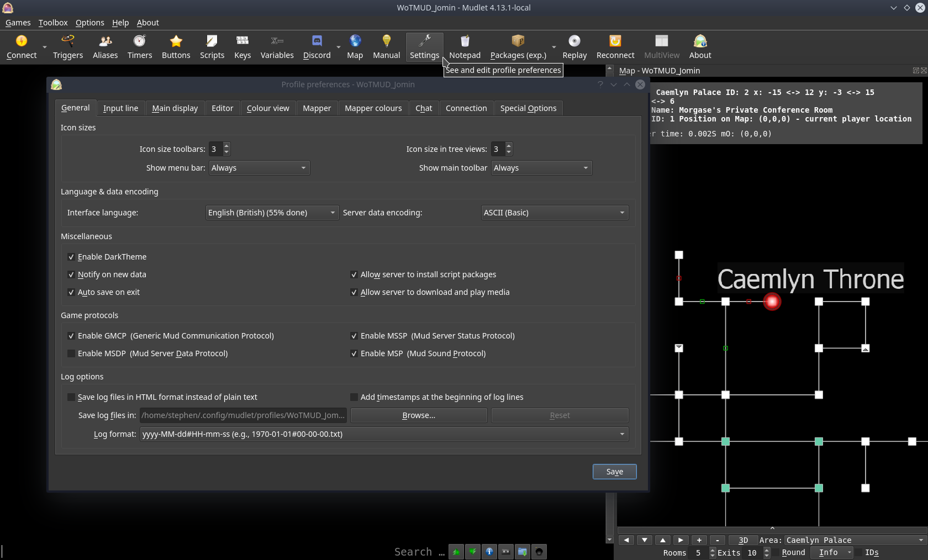
Task: Increase icon size toolbars stepper
Action: coord(226,146)
